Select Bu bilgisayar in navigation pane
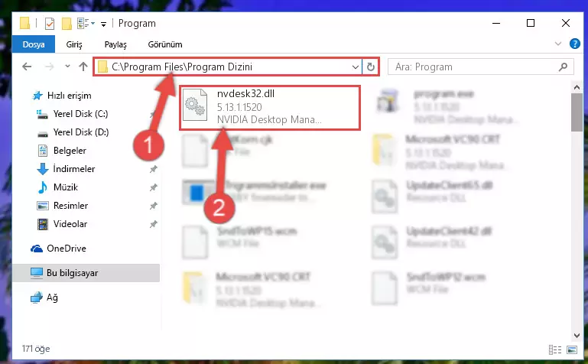 click(86, 273)
